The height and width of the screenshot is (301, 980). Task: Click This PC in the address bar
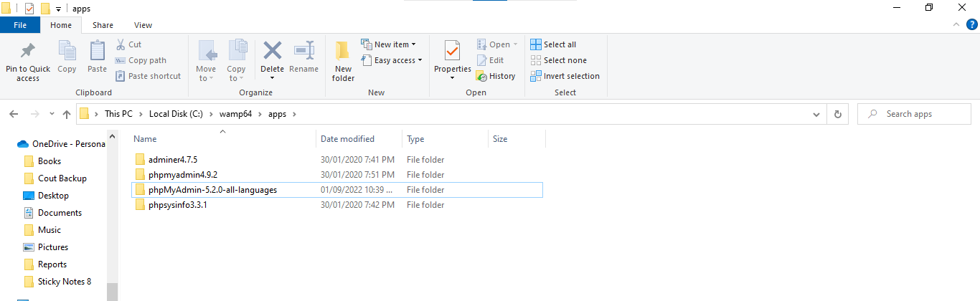119,114
